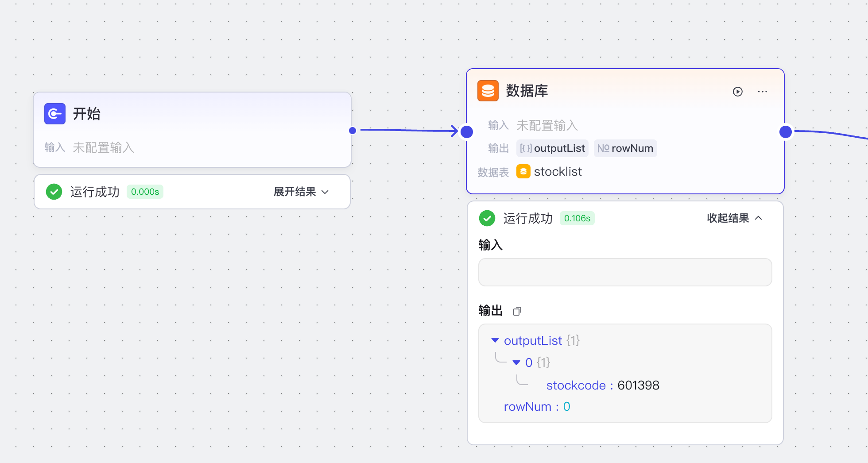Select the rowNum output tag
Viewport: 868px width, 463px height.
[x=625, y=148]
